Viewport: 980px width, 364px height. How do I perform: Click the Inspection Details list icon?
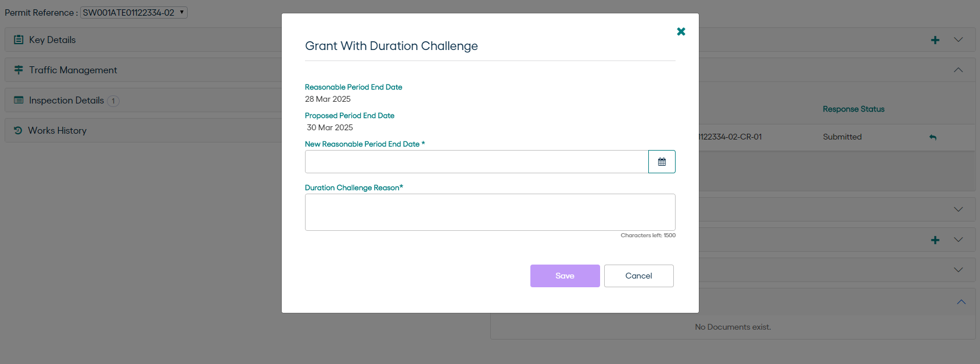[x=19, y=100]
